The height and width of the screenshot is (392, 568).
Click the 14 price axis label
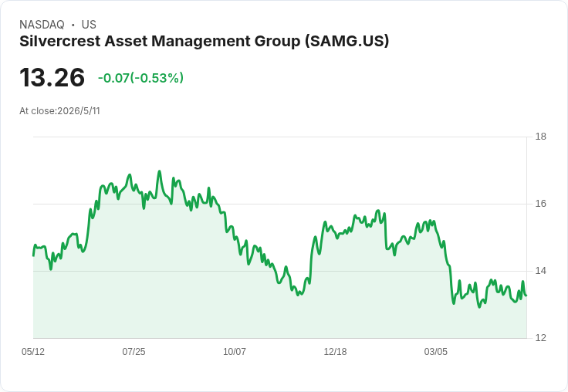tap(541, 271)
